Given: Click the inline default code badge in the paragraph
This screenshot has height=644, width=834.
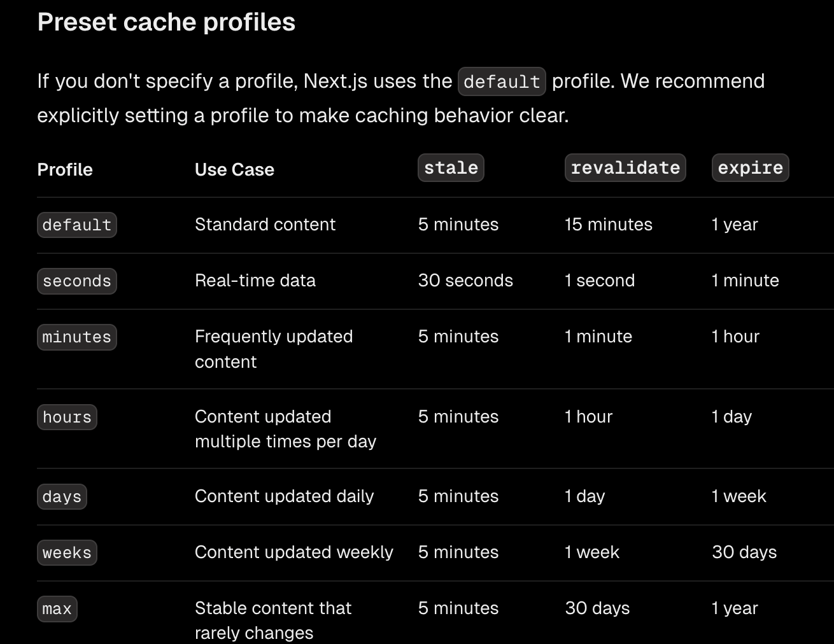Looking at the screenshot, I should click(x=502, y=81).
